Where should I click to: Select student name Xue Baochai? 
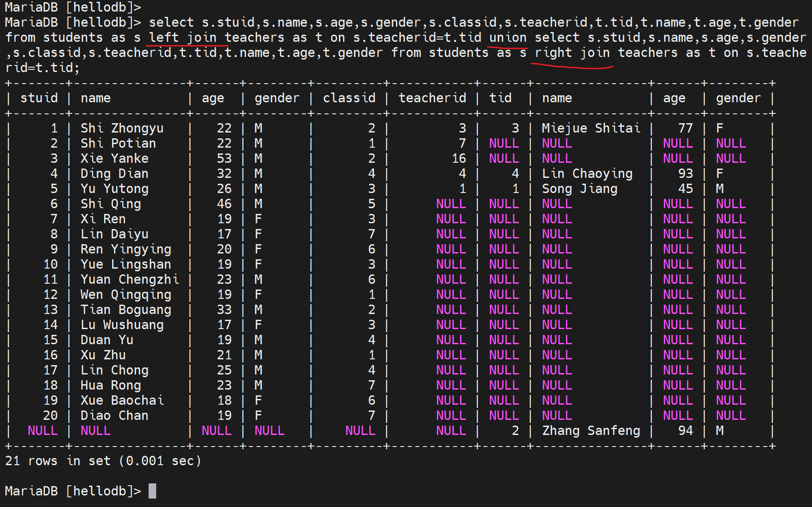coord(122,400)
